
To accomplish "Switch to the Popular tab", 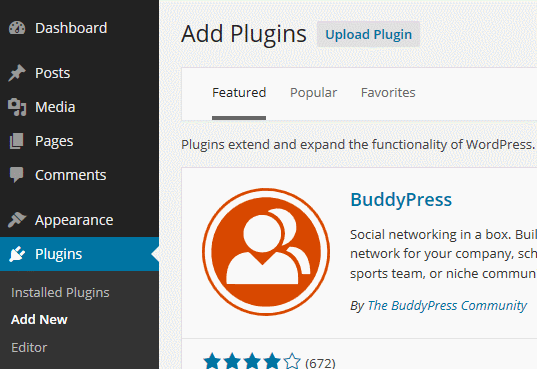I will pos(313,93).
